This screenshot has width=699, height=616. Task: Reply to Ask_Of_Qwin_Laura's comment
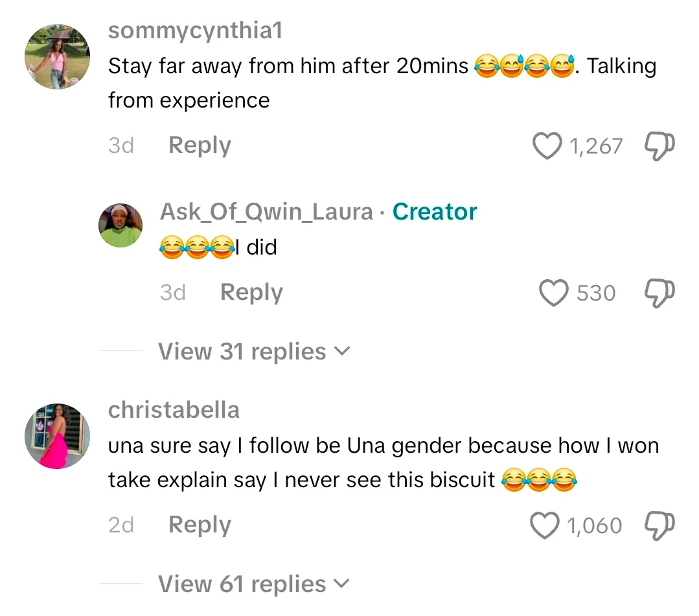click(x=251, y=293)
